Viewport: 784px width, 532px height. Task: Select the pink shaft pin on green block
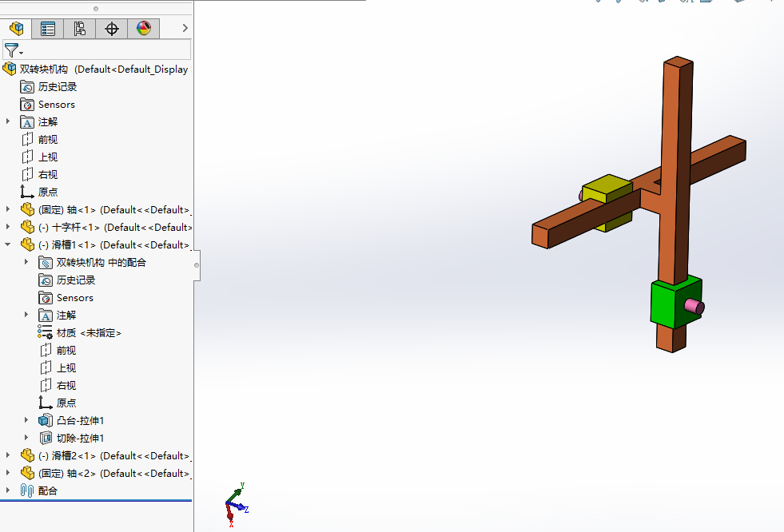(x=694, y=306)
